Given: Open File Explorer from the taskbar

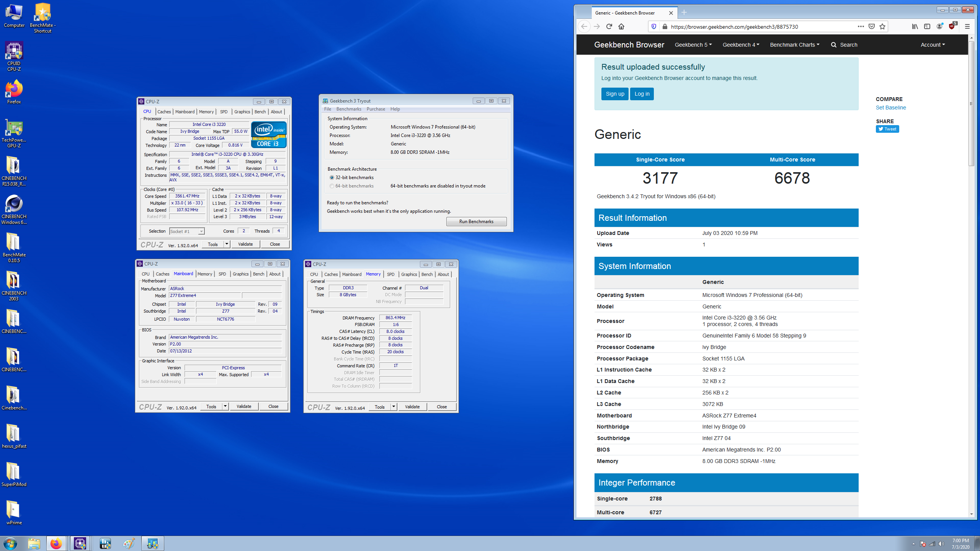Looking at the screenshot, I should pos(34,543).
